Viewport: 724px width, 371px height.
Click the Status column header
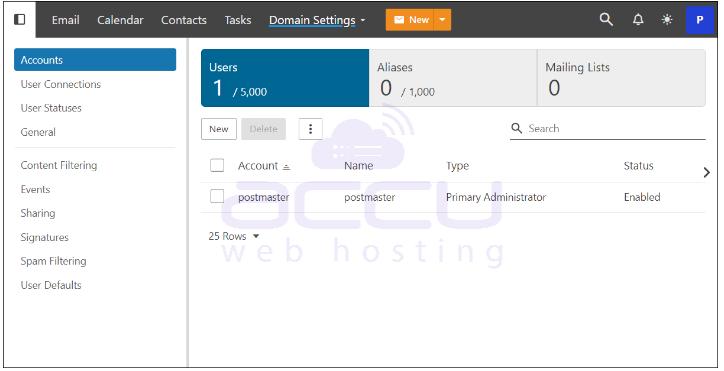(639, 166)
